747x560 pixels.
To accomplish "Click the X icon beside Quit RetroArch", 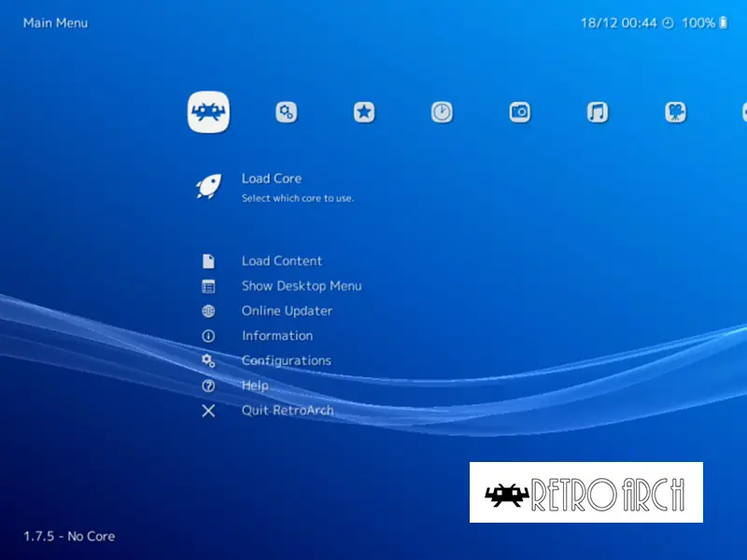I will tap(208, 411).
